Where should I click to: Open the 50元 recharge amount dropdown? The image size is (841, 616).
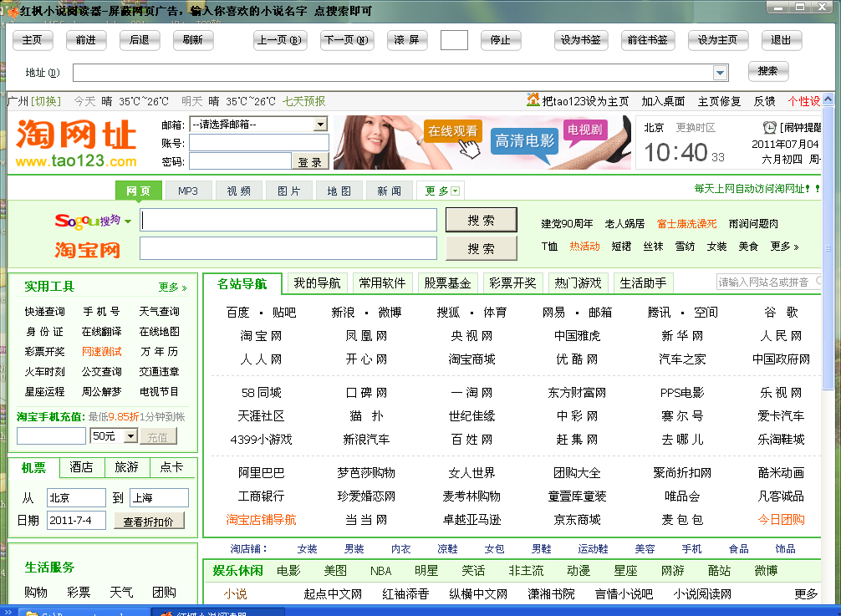130,436
